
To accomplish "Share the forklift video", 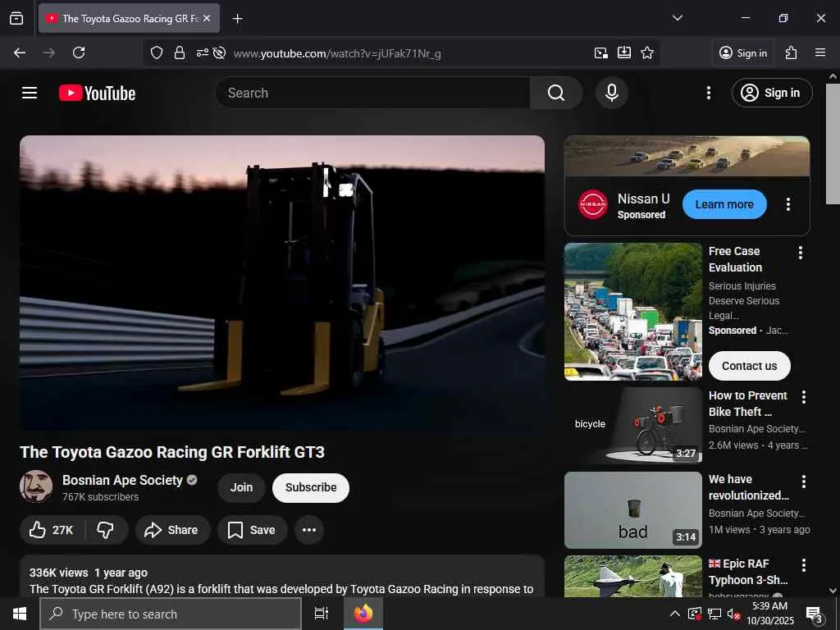I will (172, 530).
